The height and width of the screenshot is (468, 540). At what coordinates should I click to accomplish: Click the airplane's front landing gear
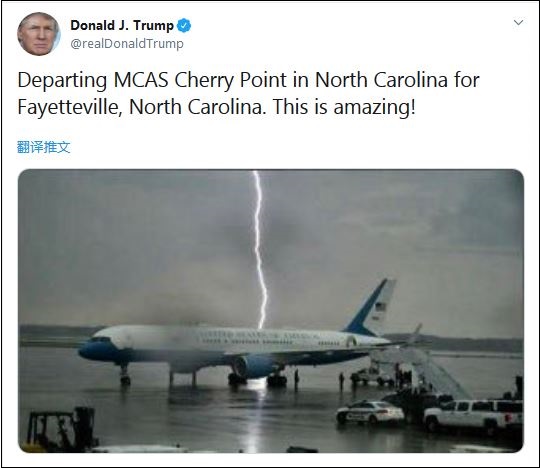click(125, 374)
